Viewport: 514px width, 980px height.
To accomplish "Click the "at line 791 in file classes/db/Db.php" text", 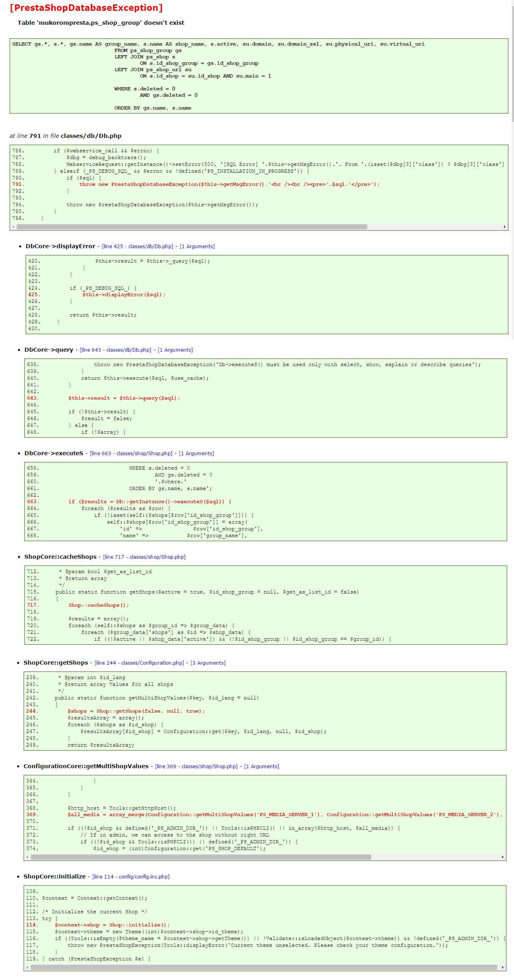I will [66, 136].
